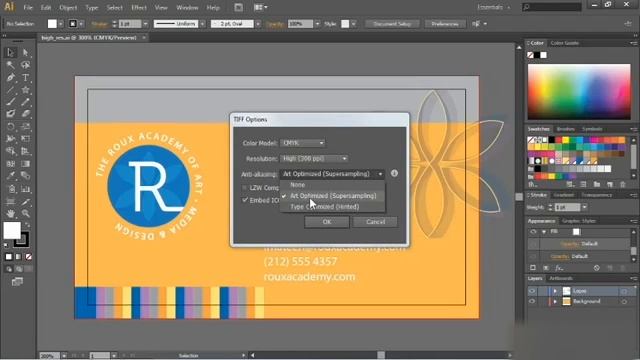Open the File menu
This screenshot has height=360, width=640.
pos(28,7)
